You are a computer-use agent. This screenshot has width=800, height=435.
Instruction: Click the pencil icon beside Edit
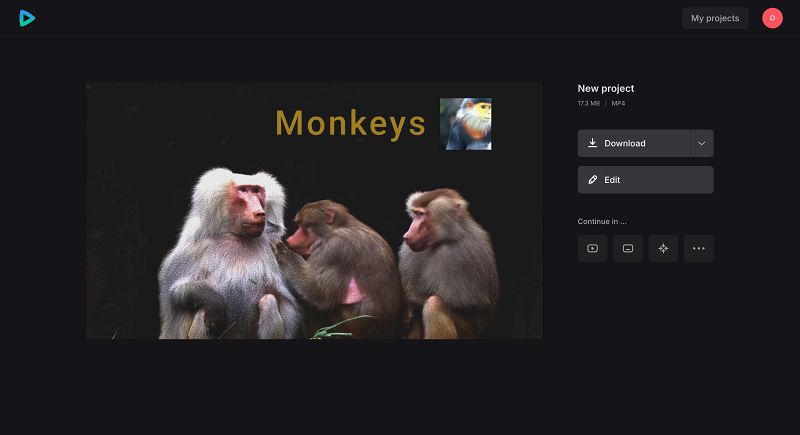[x=592, y=180]
